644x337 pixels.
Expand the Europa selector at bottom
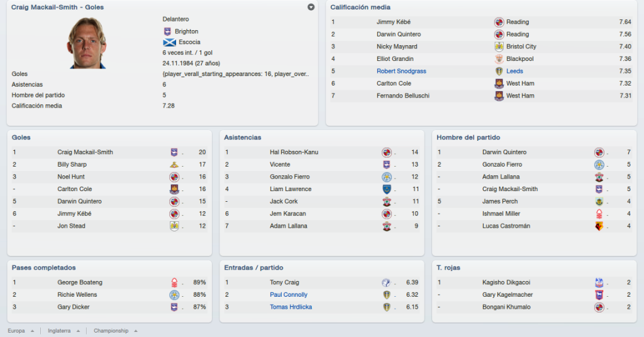(21, 331)
